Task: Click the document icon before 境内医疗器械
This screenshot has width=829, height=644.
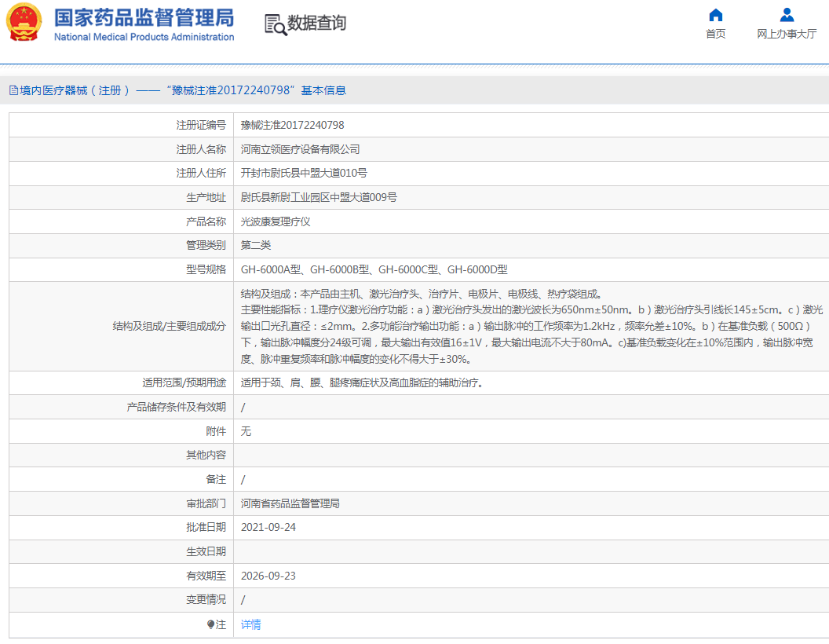Action: pos(13,91)
